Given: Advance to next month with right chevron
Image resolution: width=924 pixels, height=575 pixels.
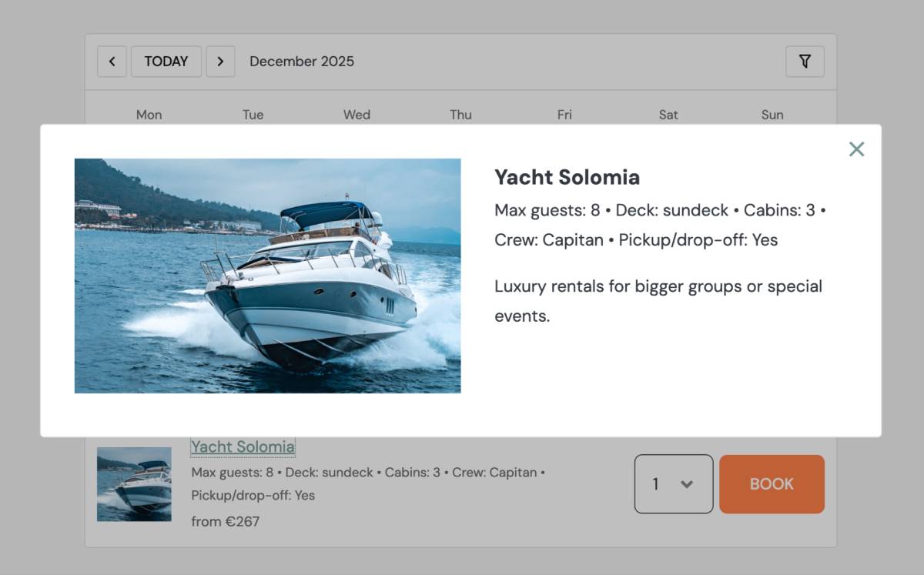Looking at the screenshot, I should [220, 62].
